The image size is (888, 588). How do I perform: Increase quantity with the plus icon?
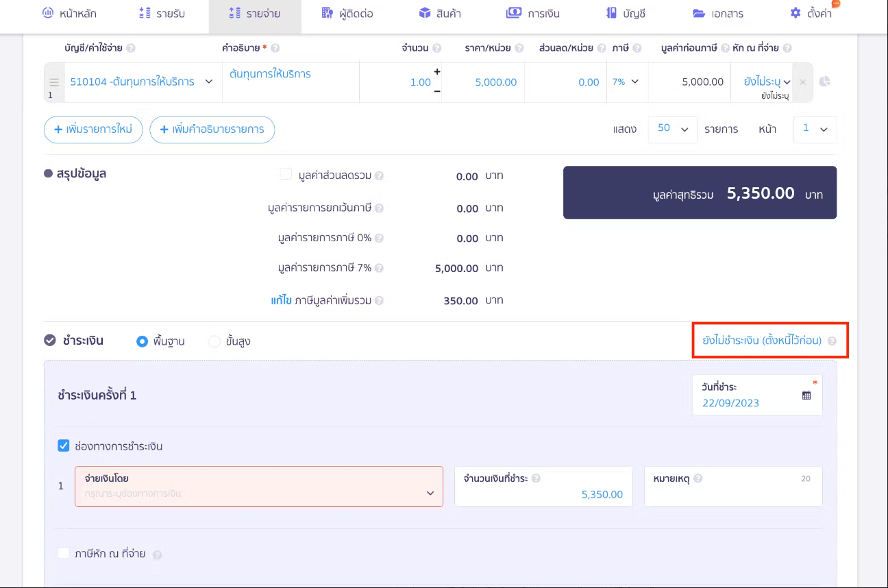(437, 72)
